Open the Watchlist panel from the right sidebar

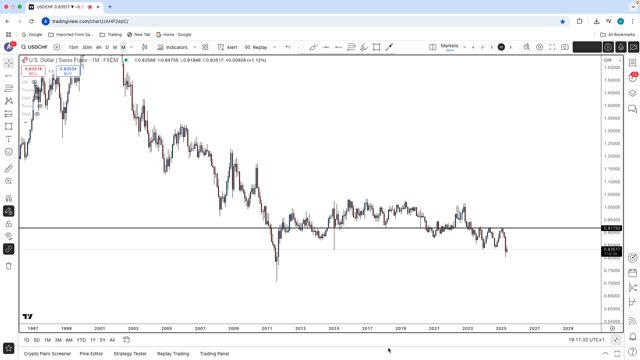[632, 62]
